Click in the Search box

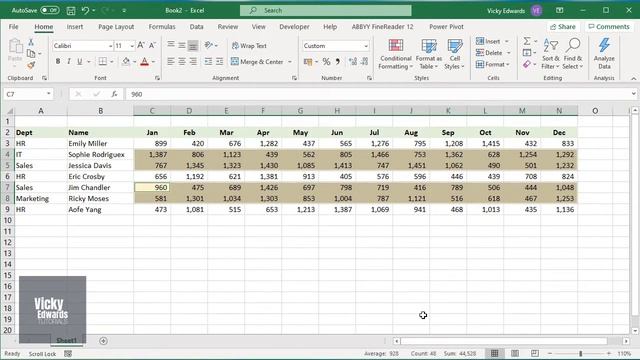point(326,11)
